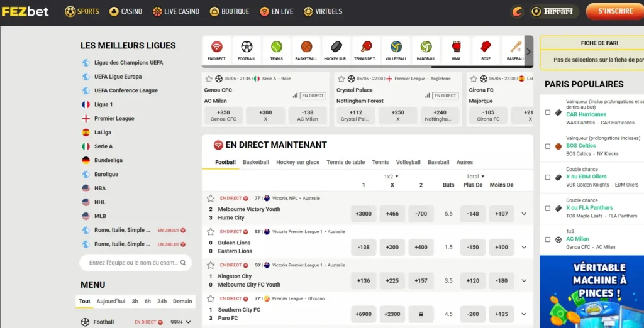Expand markets for Buleen Lions match
Screen dimensions: 644x328
pos(524,247)
